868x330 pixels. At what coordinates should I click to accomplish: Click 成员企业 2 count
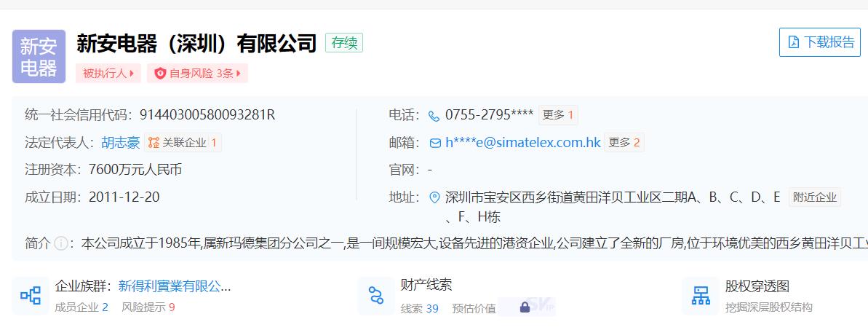[x=81, y=307]
